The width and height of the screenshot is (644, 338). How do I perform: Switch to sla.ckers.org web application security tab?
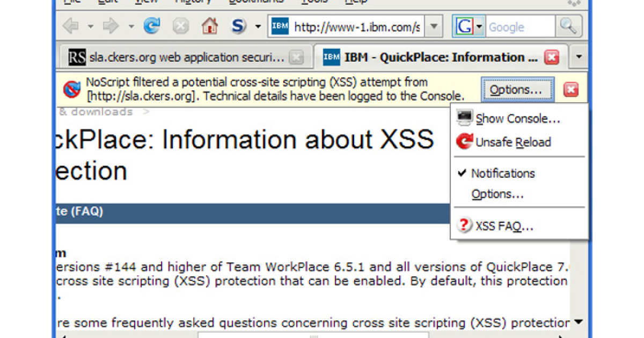point(185,57)
